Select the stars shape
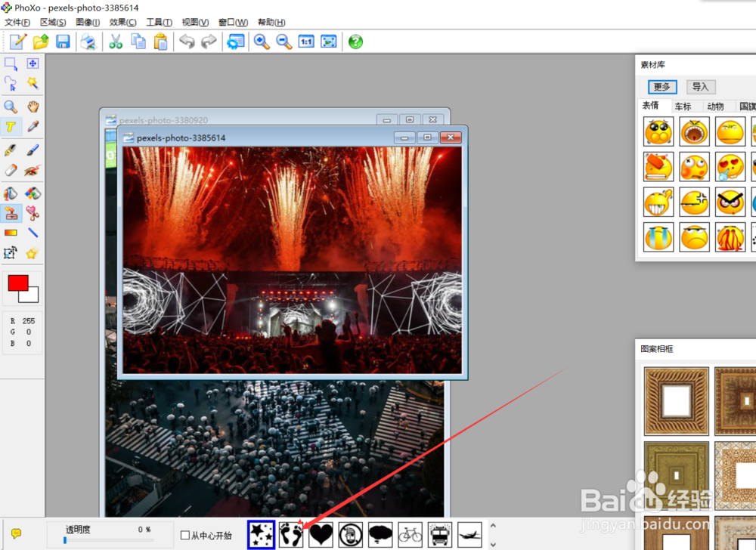The height and width of the screenshot is (550, 756). click(x=262, y=535)
